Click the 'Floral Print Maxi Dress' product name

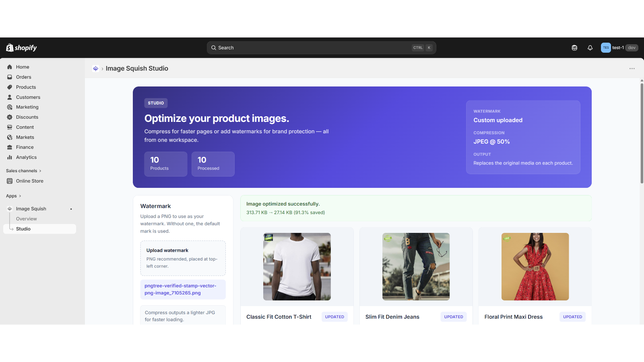point(514,317)
